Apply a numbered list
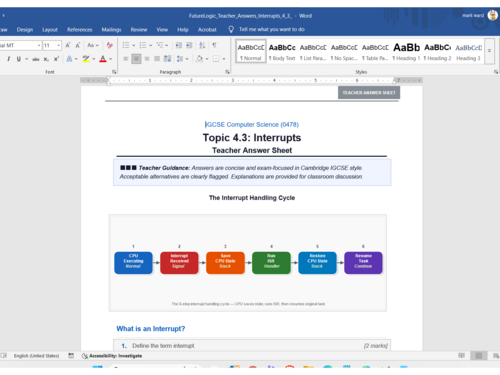 (143, 45)
